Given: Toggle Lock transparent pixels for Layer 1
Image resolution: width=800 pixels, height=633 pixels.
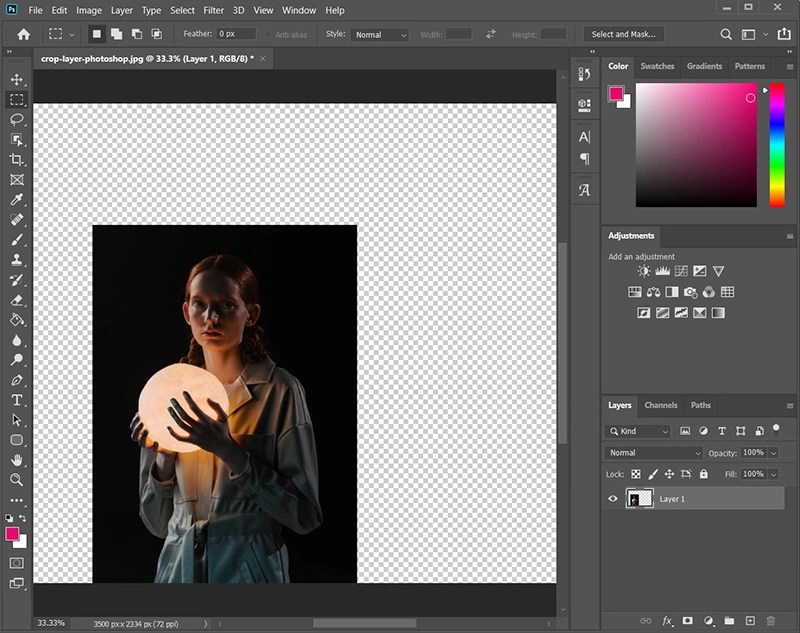Looking at the screenshot, I should (x=636, y=473).
